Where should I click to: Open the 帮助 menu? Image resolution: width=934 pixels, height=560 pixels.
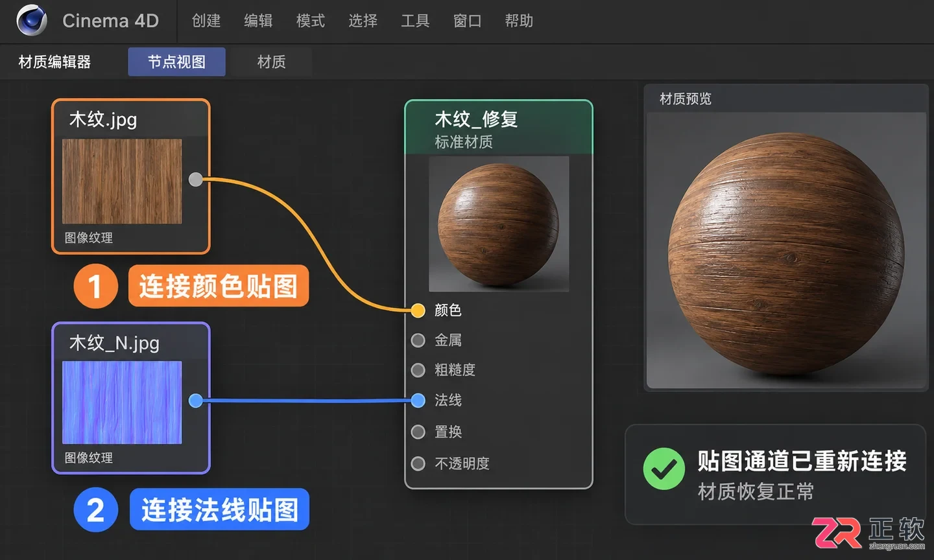(x=519, y=21)
